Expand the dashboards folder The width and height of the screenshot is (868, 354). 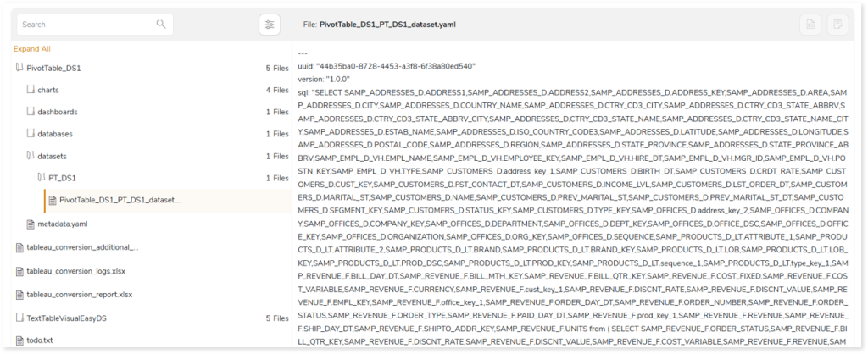pos(31,112)
